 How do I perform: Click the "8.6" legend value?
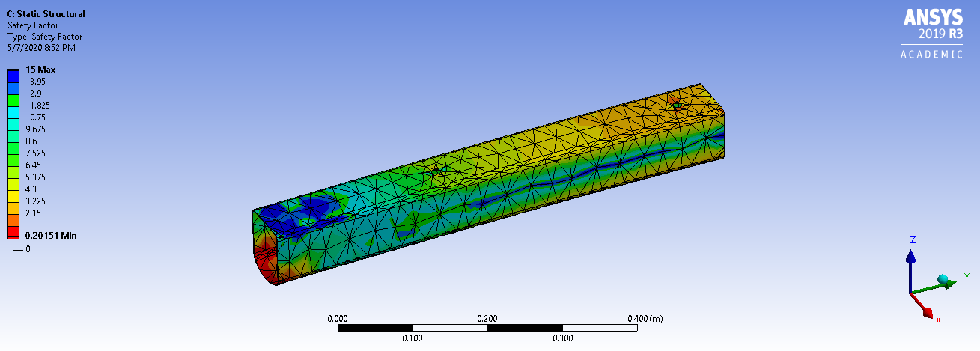tap(31, 141)
